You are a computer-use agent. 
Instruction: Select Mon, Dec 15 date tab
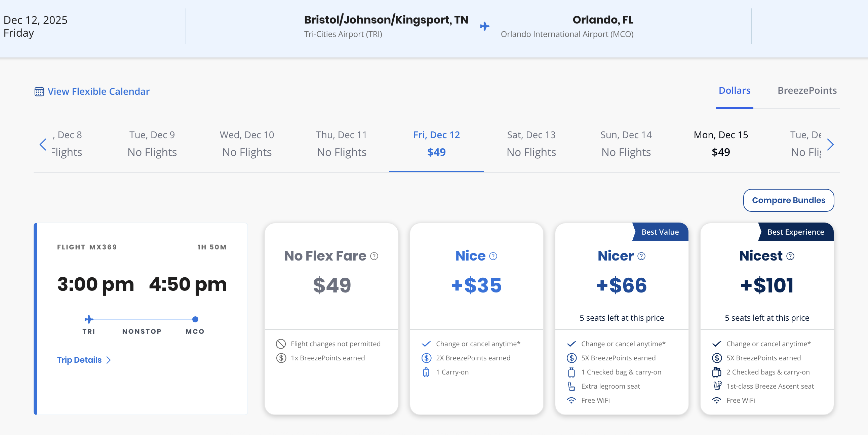pyautogui.click(x=721, y=144)
